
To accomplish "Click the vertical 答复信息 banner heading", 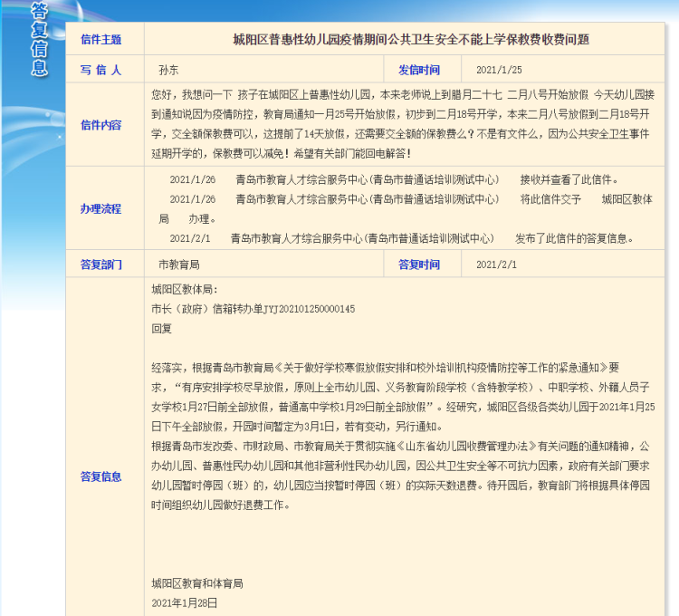I will (x=39, y=39).
